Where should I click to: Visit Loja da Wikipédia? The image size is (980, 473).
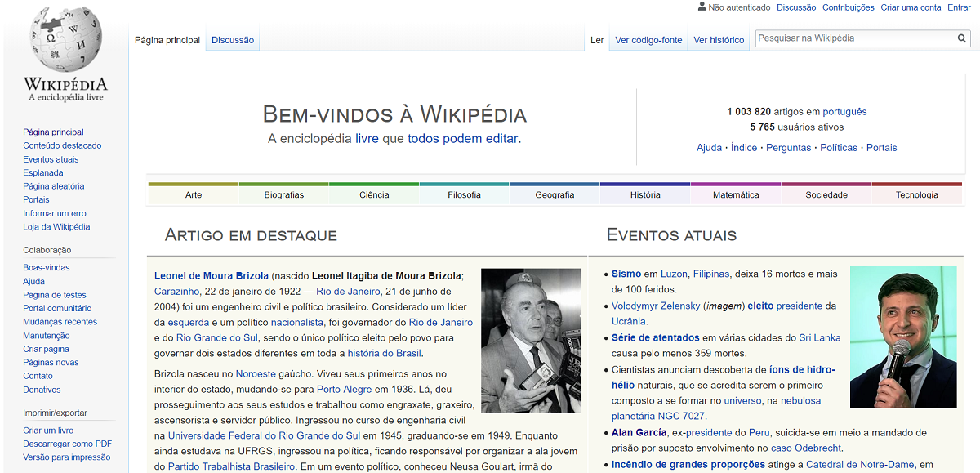pos(56,226)
